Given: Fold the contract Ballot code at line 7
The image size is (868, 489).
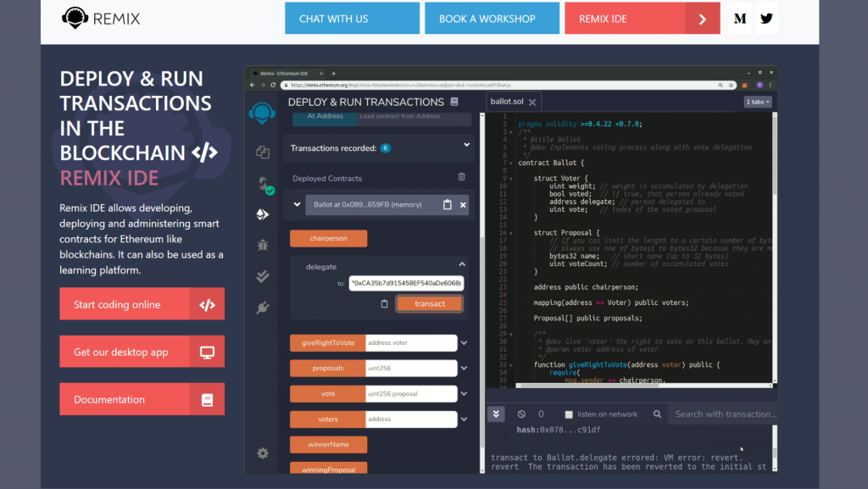Looking at the screenshot, I should pos(511,164).
